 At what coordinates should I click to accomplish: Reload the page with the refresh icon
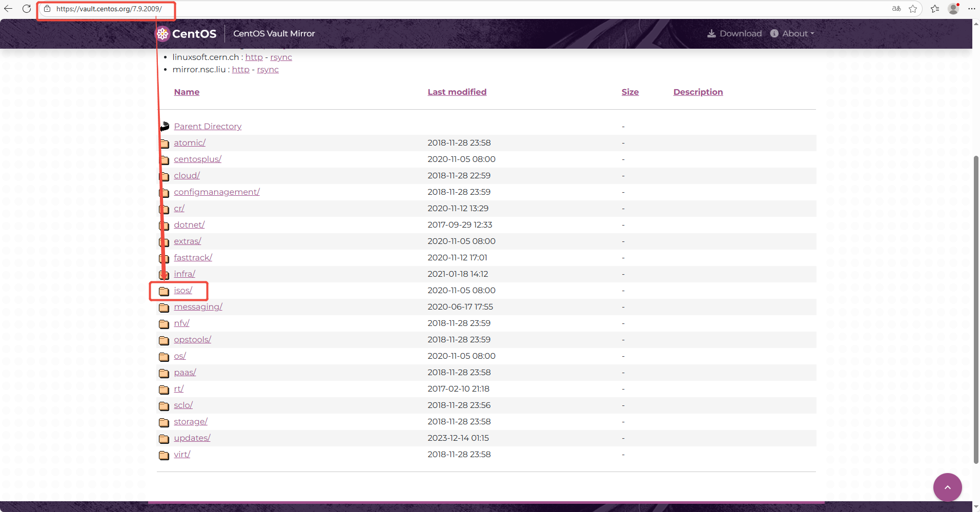[x=27, y=9]
